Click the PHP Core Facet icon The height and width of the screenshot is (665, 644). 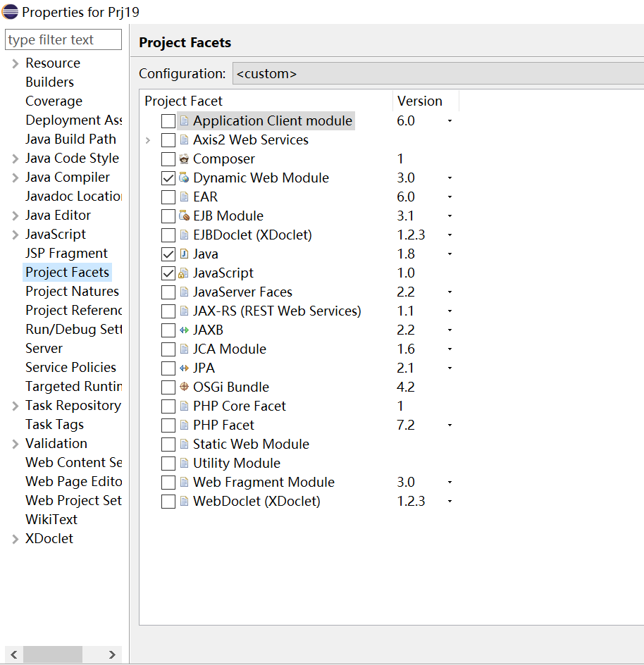coord(184,406)
